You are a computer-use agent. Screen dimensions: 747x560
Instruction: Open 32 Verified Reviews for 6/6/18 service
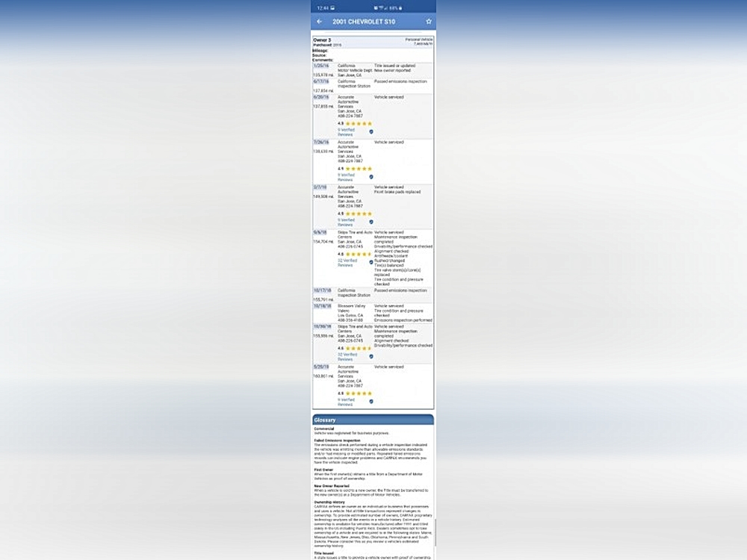tap(347, 263)
